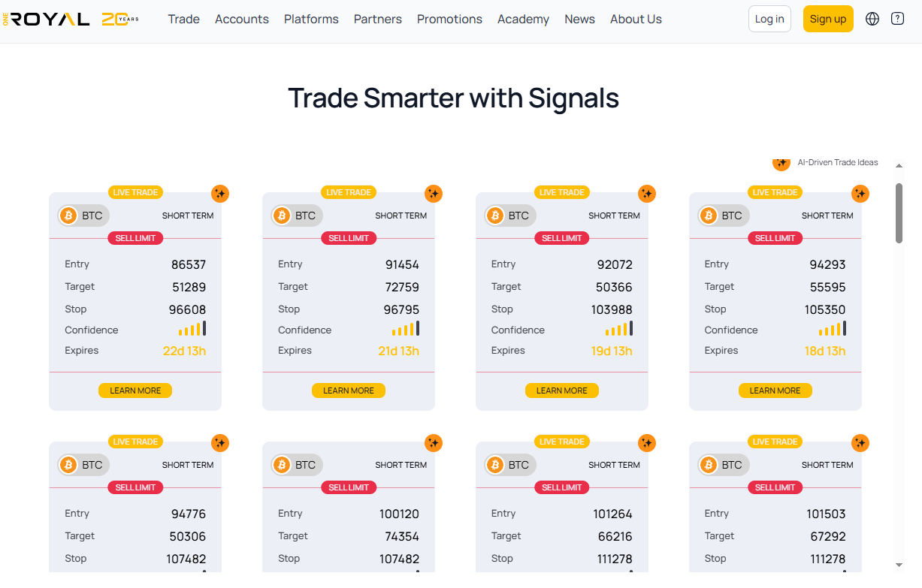The image size is (922, 588).
Task: Click Bitcoin icon on the 92072 entry card
Action: pos(495,216)
